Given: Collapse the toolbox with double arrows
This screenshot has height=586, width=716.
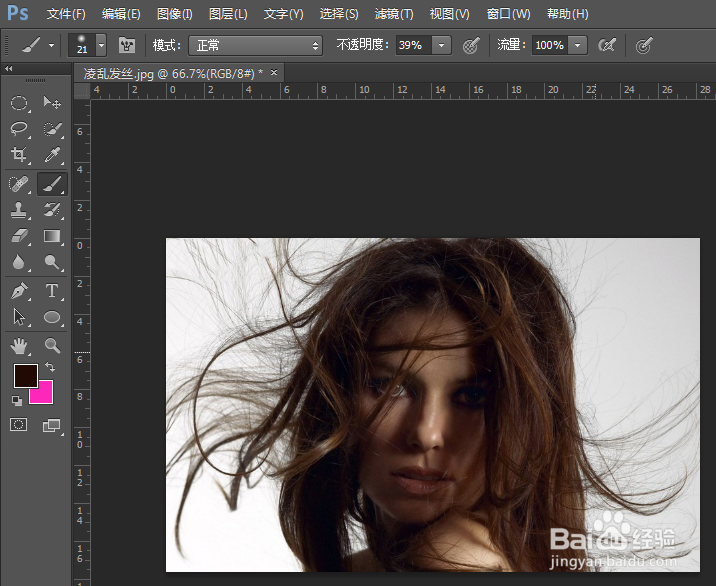Looking at the screenshot, I should [x=8, y=69].
